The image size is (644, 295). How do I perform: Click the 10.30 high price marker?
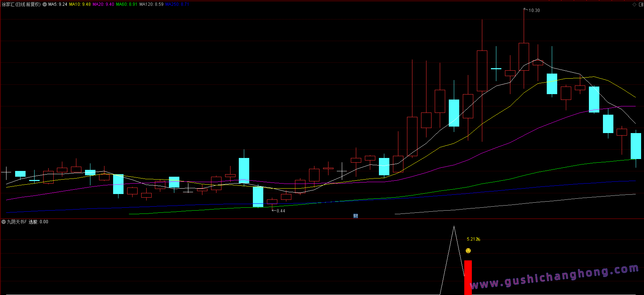(534, 10)
